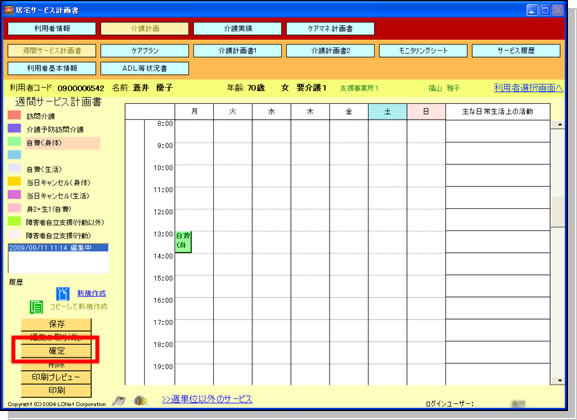The height and width of the screenshot is (420, 577).
Task: Click the colorful chart icon in the bottom bar
Action: 140,400
